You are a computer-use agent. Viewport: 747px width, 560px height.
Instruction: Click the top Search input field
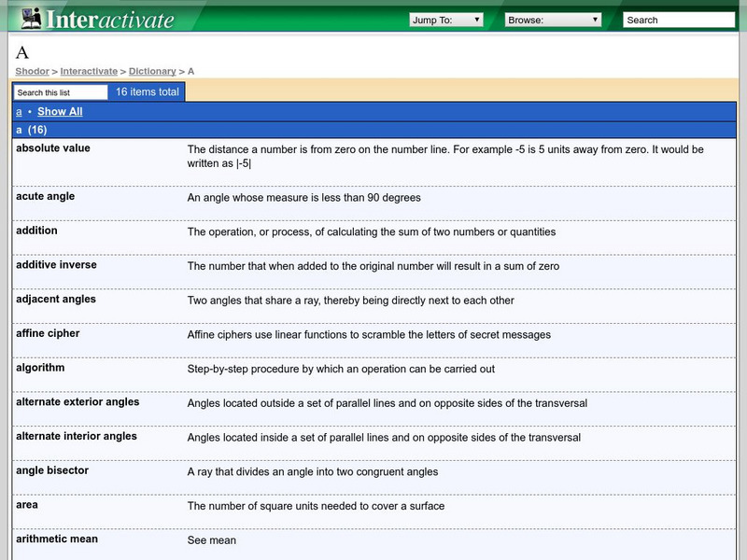point(678,20)
